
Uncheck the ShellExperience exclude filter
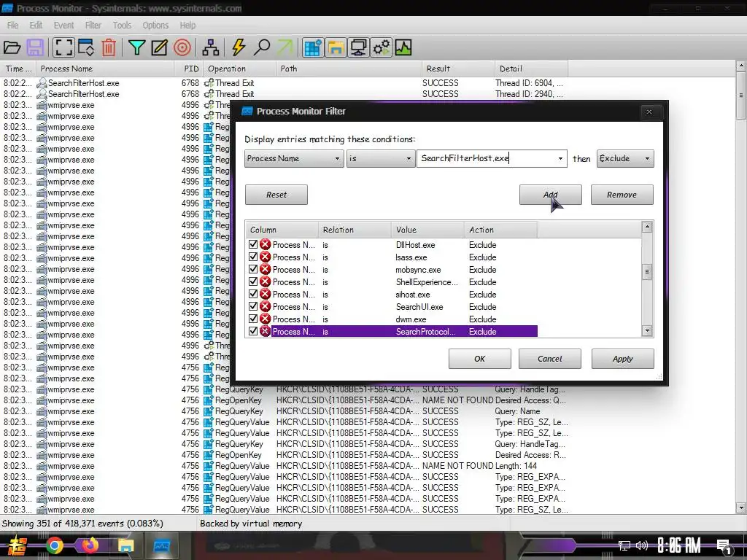[253, 281]
